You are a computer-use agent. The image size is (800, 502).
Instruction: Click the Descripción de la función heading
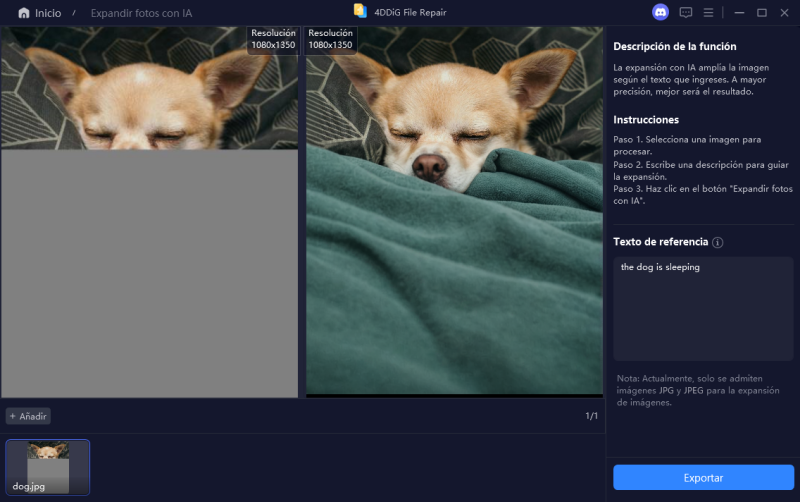click(674, 46)
